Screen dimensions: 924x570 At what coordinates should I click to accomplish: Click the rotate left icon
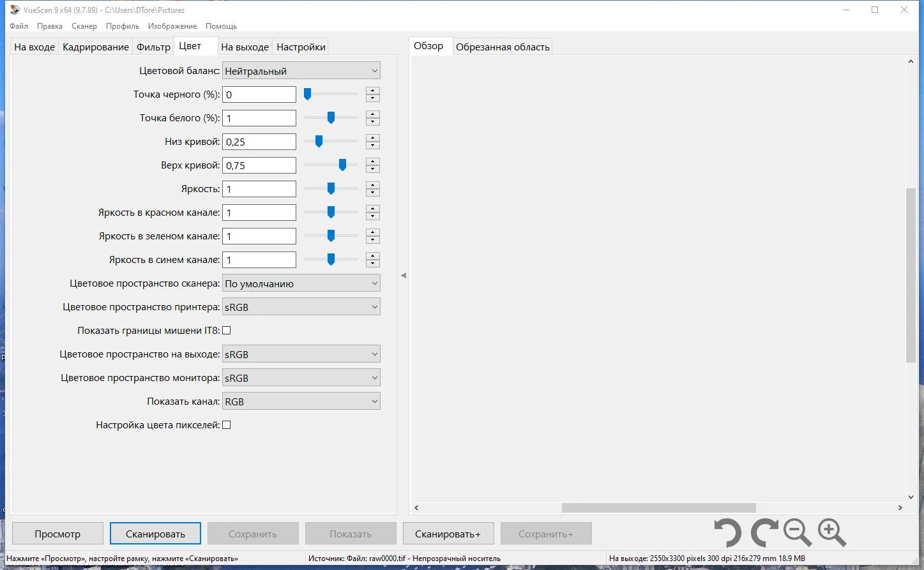(x=727, y=533)
